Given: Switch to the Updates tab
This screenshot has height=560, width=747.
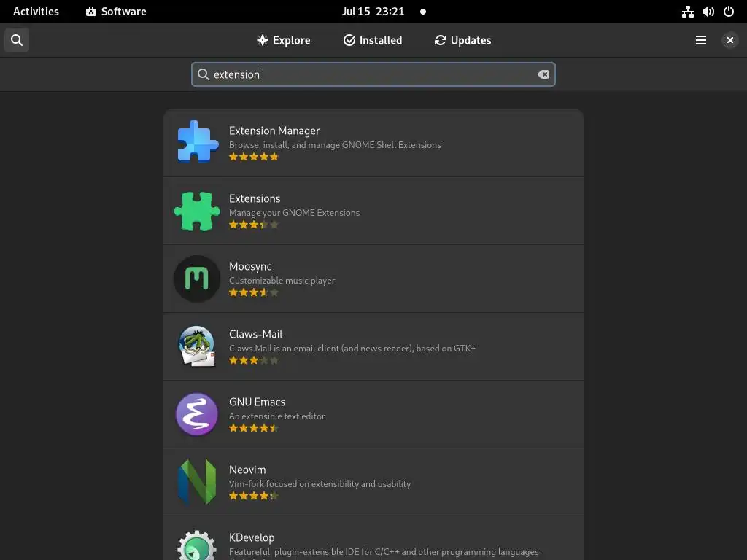Looking at the screenshot, I should click(462, 40).
